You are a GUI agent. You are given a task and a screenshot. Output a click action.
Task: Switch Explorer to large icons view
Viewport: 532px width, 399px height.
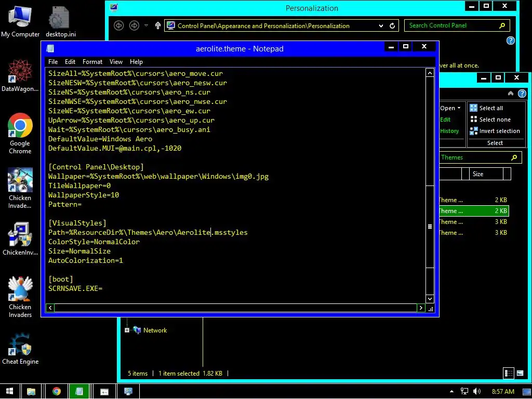click(520, 373)
